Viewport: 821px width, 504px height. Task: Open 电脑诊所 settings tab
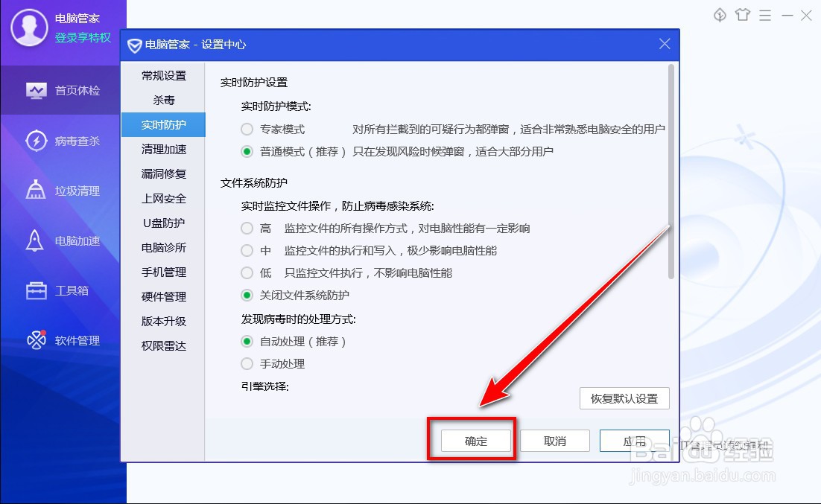(163, 248)
